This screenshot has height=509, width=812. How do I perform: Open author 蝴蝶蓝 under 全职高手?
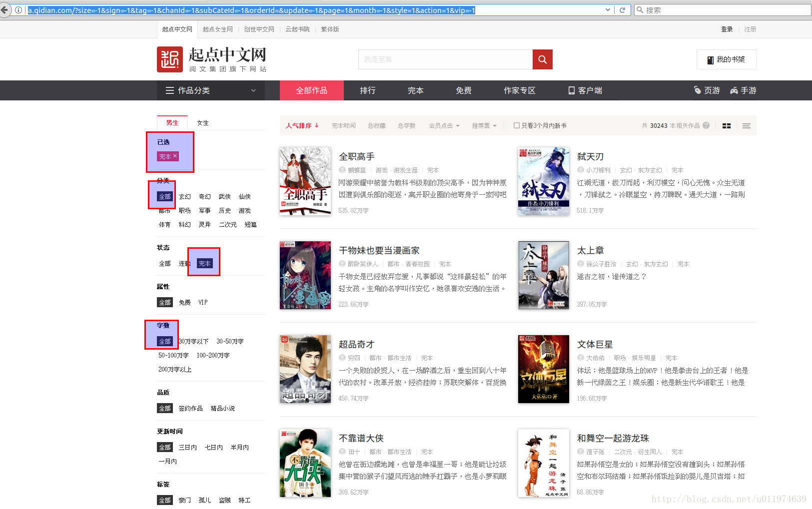[357, 170]
